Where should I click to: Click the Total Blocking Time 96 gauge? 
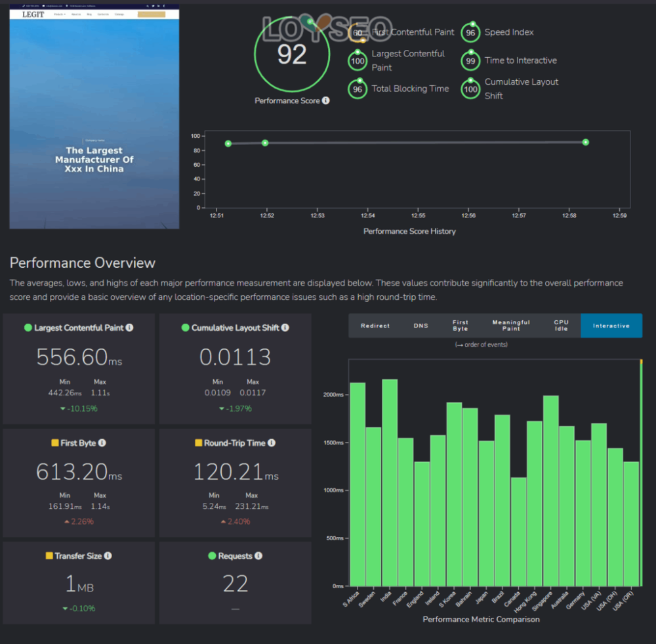tap(358, 89)
